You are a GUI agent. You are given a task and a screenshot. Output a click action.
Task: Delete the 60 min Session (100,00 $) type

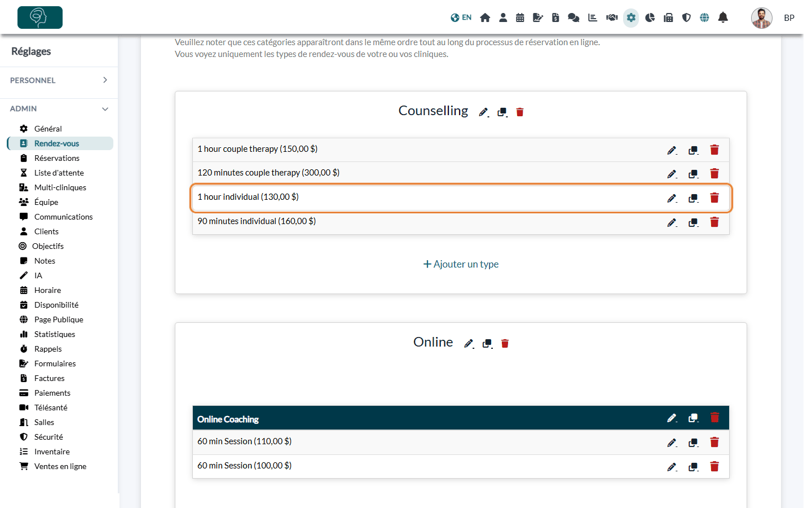(714, 466)
